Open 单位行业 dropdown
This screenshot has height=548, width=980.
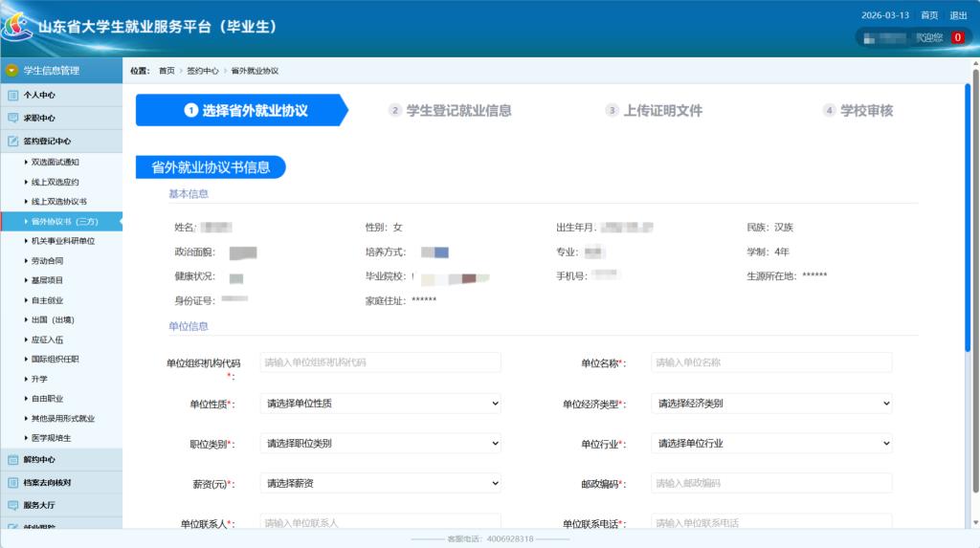(772, 444)
